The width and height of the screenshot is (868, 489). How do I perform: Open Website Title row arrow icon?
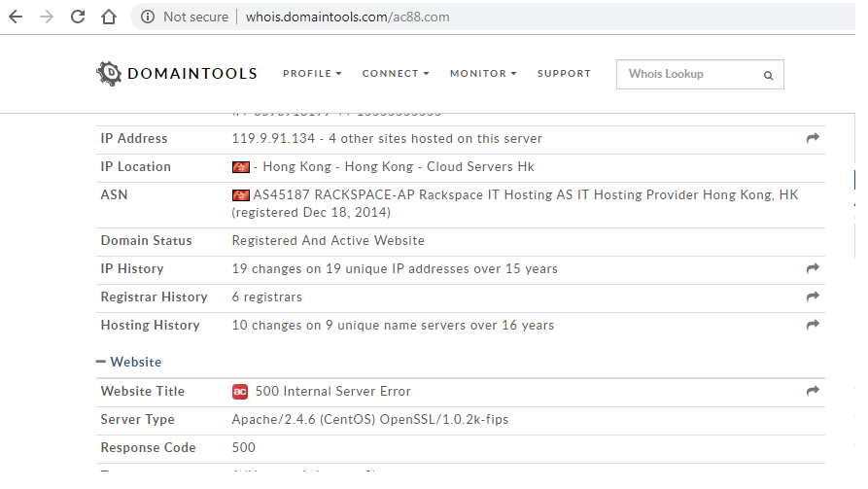point(813,391)
